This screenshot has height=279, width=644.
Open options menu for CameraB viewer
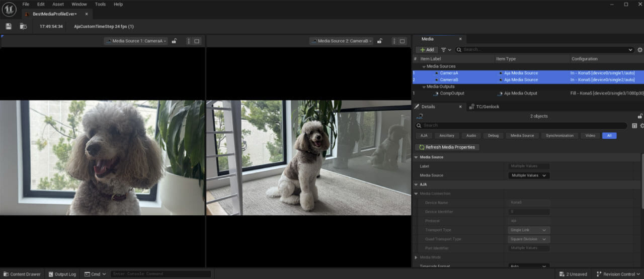pyautogui.click(x=394, y=41)
